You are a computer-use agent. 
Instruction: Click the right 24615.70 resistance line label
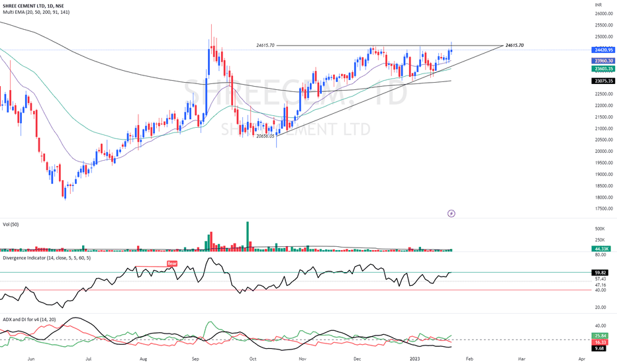(x=514, y=46)
